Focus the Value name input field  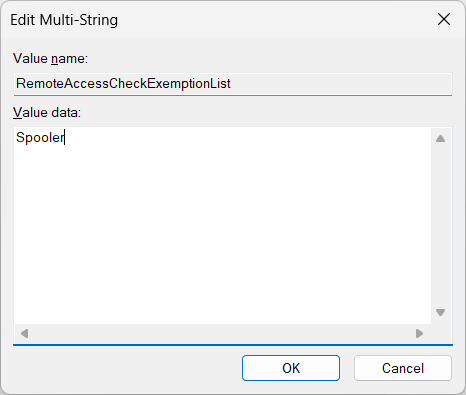(233, 84)
